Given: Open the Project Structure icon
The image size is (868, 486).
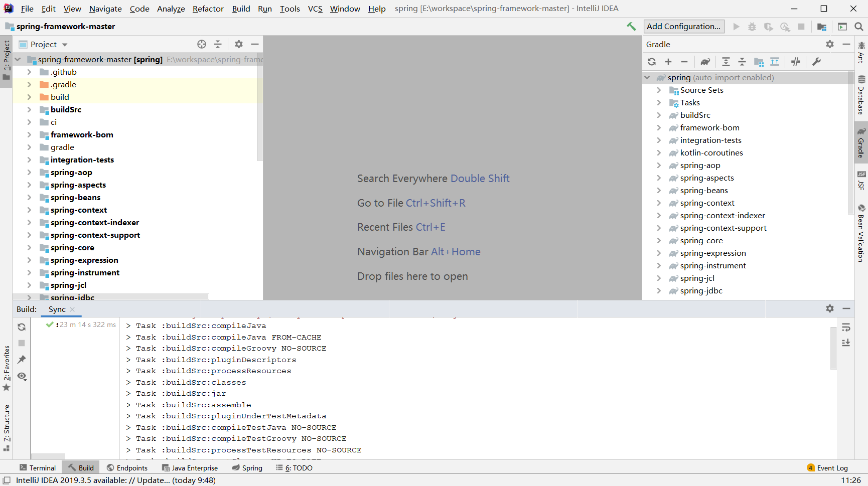Looking at the screenshot, I should click(x=822, y=27).
